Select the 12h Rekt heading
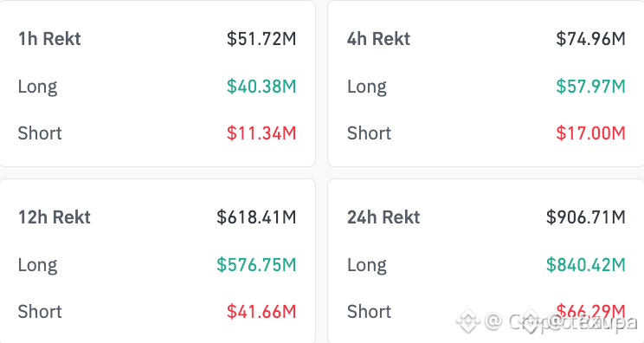644x343 pixels. 55,217
